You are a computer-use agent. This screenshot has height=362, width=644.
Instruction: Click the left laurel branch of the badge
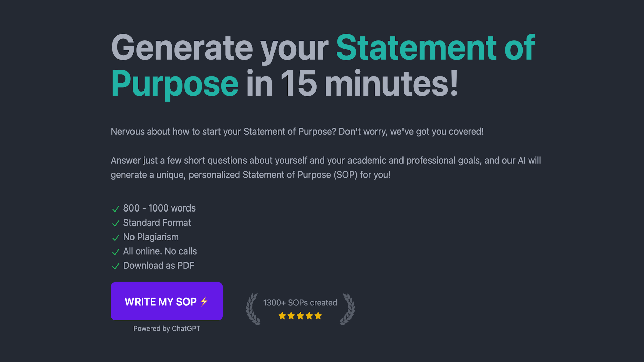252,308
